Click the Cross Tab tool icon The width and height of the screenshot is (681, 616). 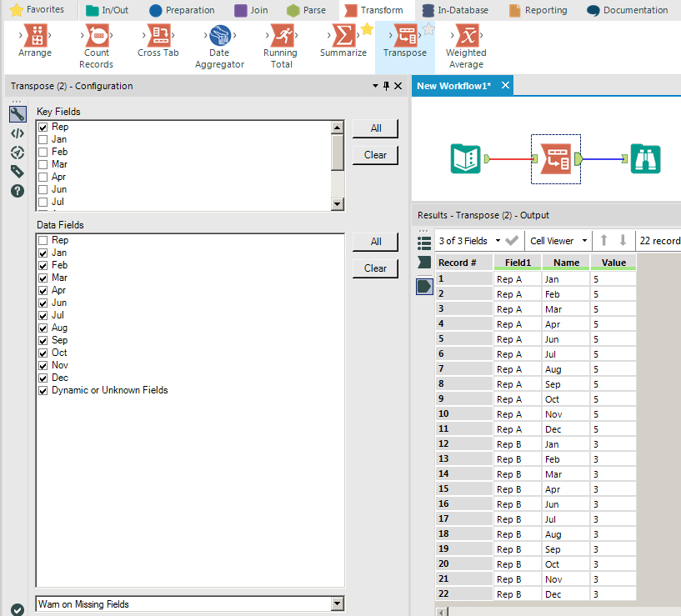tap(158, 35)
